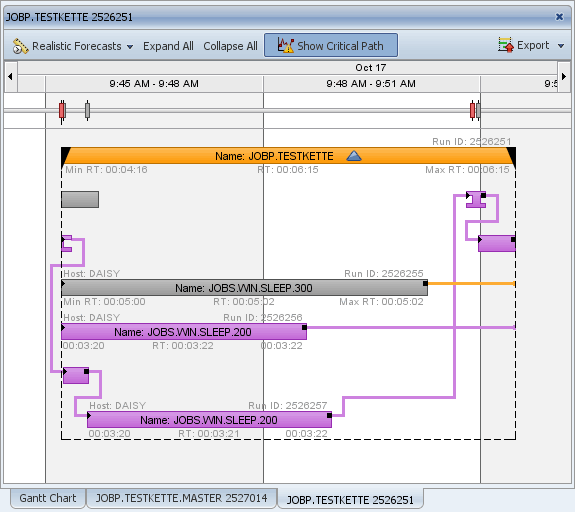Select the JOBS.WIN.SLEEP.300 gray task bar
This screenshot has height=512, width=575.
coord(244,288)
